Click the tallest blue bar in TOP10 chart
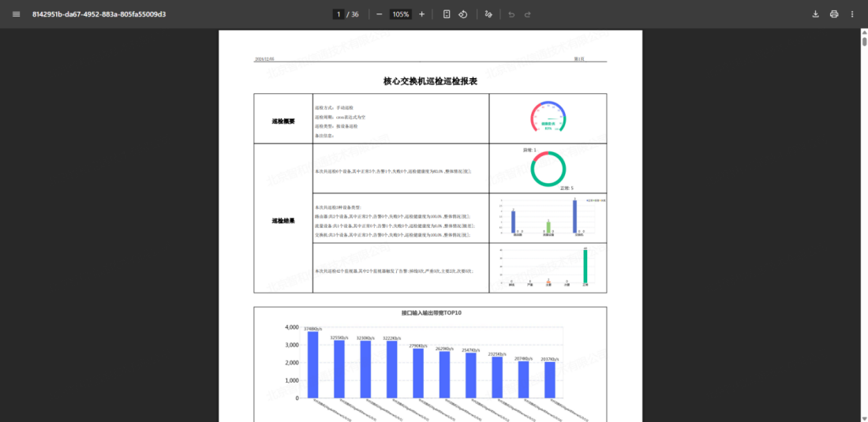This screenshot has height=422, width=868. click(x=312, y=364)
